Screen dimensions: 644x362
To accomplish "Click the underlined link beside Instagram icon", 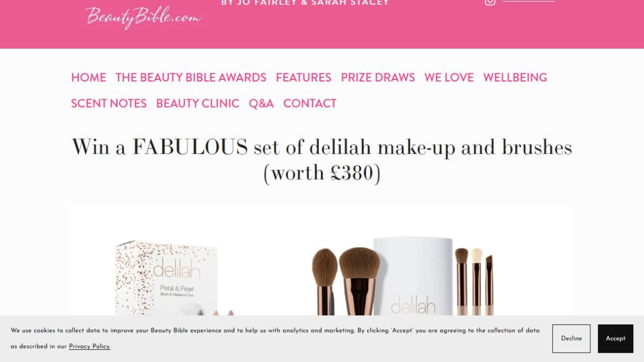I will click(x=529, y=1).
